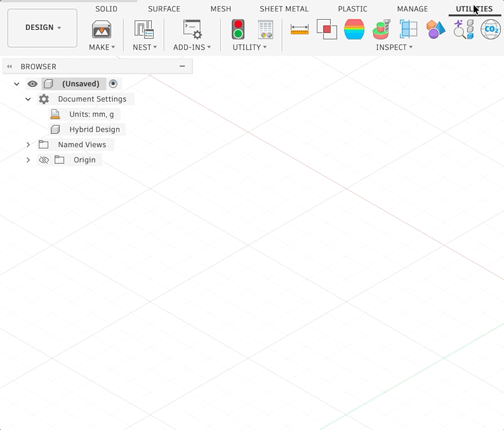Click the Hybrid Design cube icon
This screenshot has height=430, width=504.
[55, 129]
